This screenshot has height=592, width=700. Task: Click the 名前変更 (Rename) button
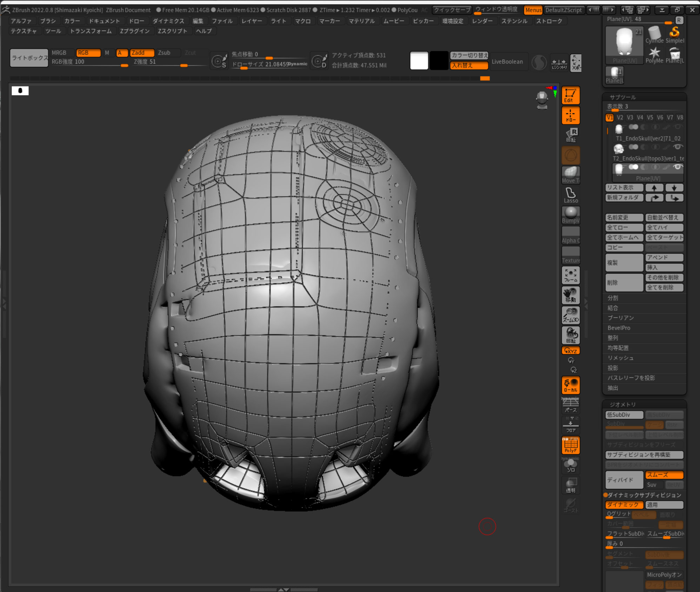[624, 217]
